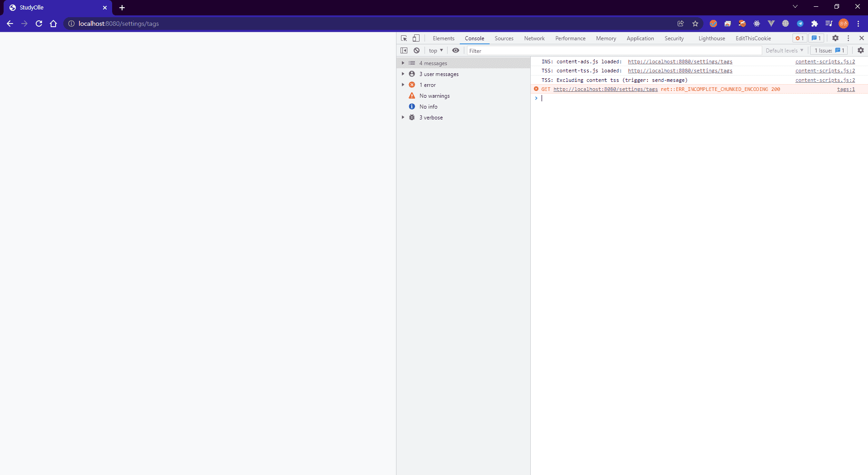Switch to the Network tab
Screen dimensions: 868x475
[x=534, y=38]
